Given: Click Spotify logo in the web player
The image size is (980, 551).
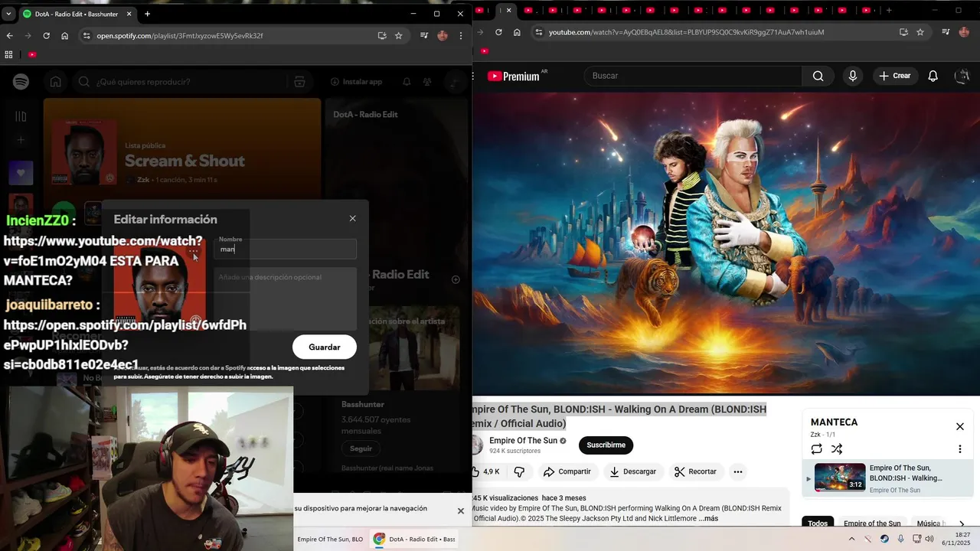Looking at the screenshot, I should (x=21, y=82).
